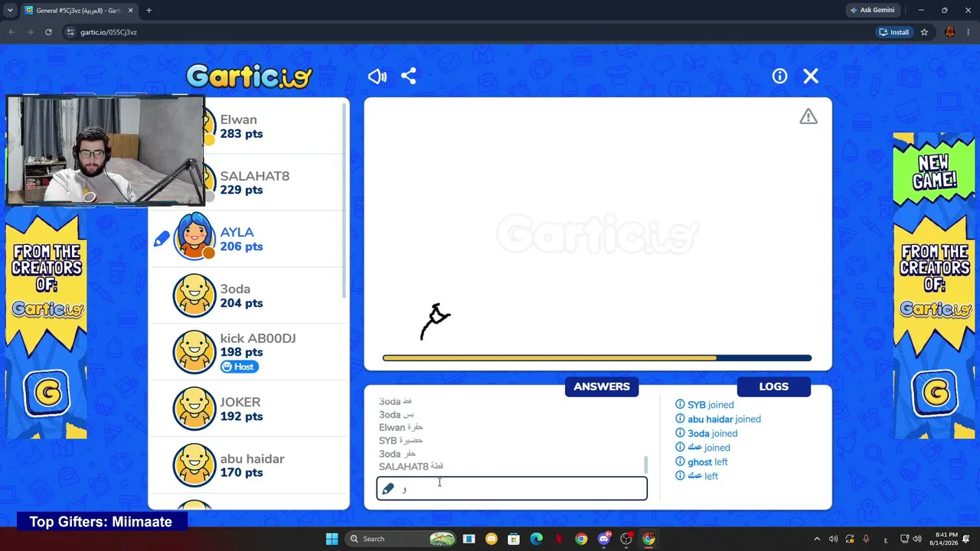Select the General #5Cj3vz browser tab
Viewport: 980px width, 551px height.
click(x=78, y=11)
